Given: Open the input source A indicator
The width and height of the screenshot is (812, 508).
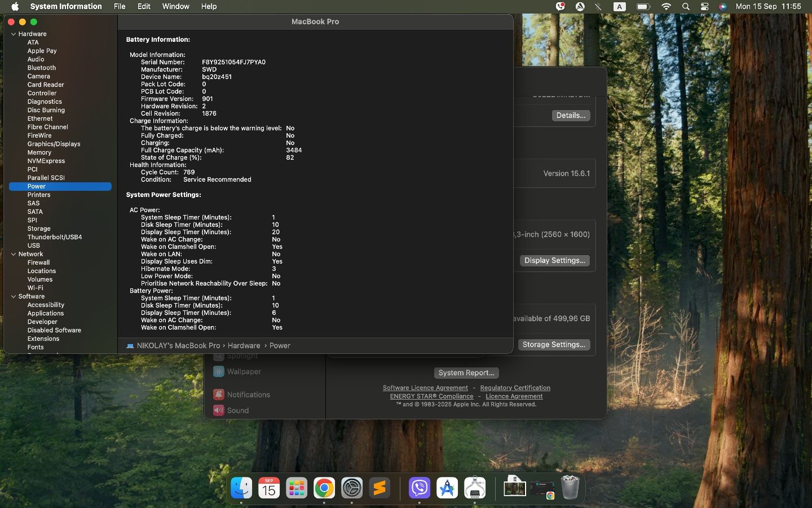Looking at the screenshot, I should coord(619,6).
